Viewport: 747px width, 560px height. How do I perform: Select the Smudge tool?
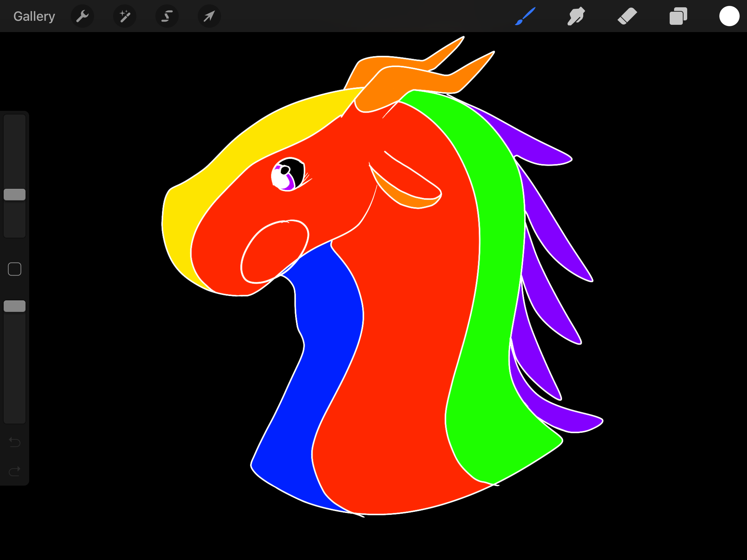[x=576, y=16]
